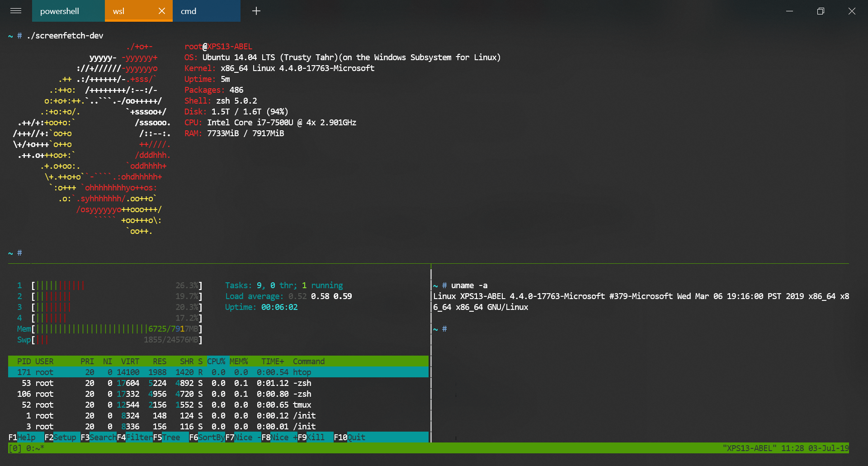Click the Disk usage line

point(236,112)
